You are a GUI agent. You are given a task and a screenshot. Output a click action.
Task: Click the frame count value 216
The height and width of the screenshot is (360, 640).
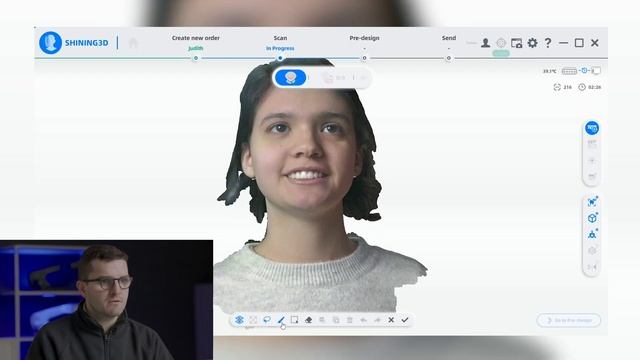pyautogui.click(x=567, y=87)
